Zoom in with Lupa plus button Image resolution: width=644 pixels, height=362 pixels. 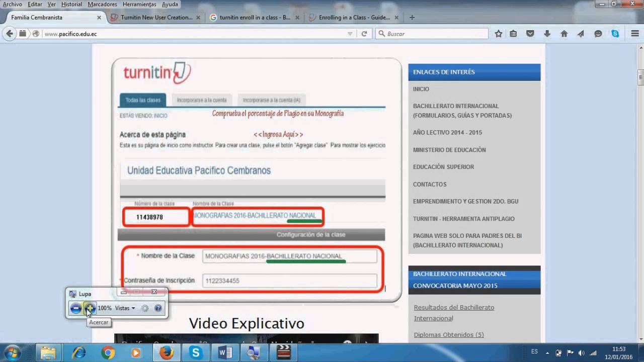tap(90, 308)
